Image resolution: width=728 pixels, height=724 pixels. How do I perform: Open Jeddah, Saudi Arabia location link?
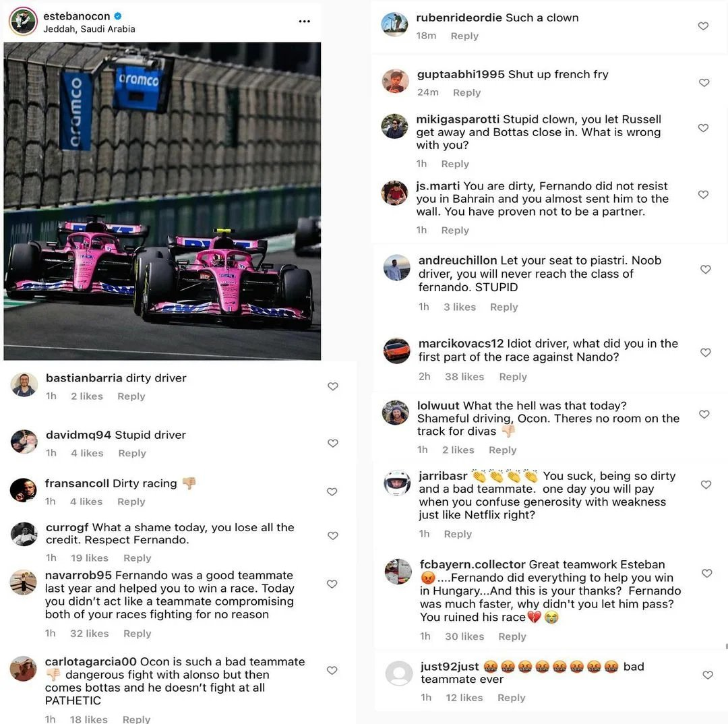[x=89, y=29]
